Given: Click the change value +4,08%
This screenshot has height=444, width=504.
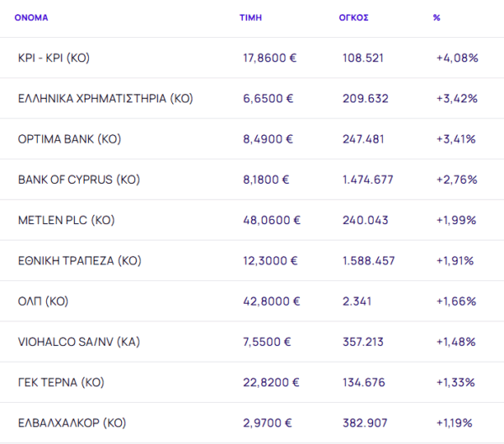Looking at the screenshot, I should (x=457, y=58).
